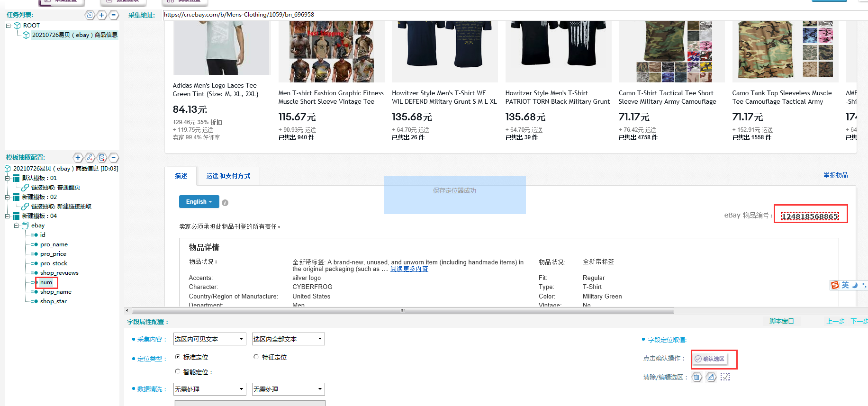Add a template with the plus icon in 模板抽取配置
Screen dimensions: 868x406
click(78, 158)
